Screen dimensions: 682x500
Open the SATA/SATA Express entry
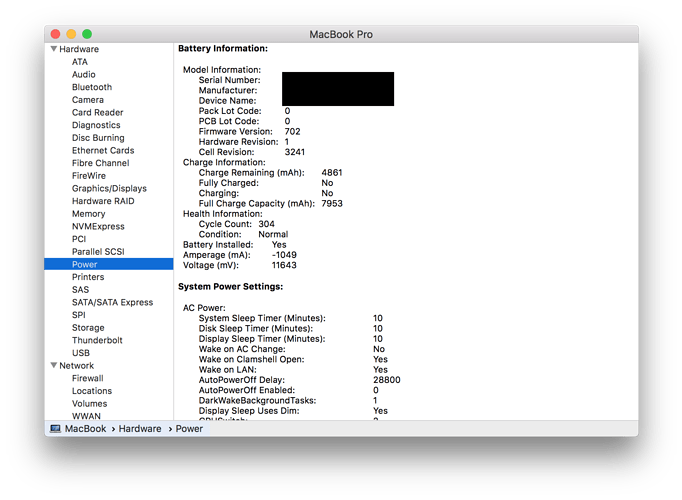click(x=112, y=302)
